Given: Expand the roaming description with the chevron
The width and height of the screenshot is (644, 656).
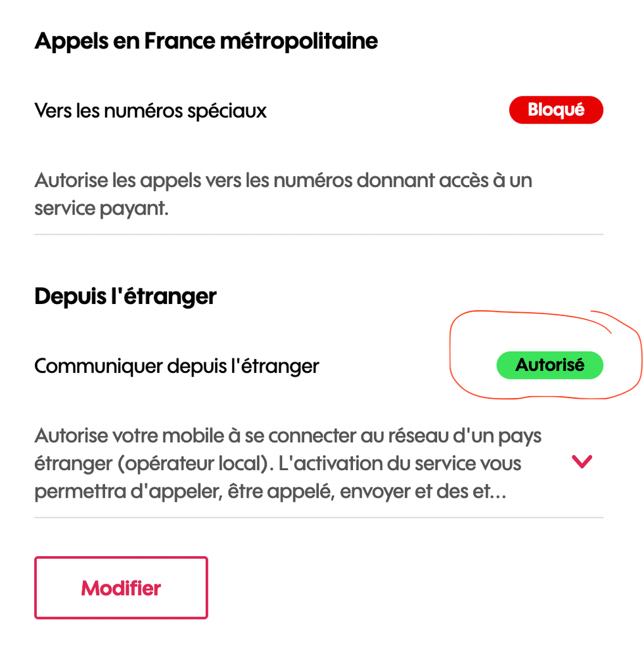Looking at the screenshot, I should [582, 462].
